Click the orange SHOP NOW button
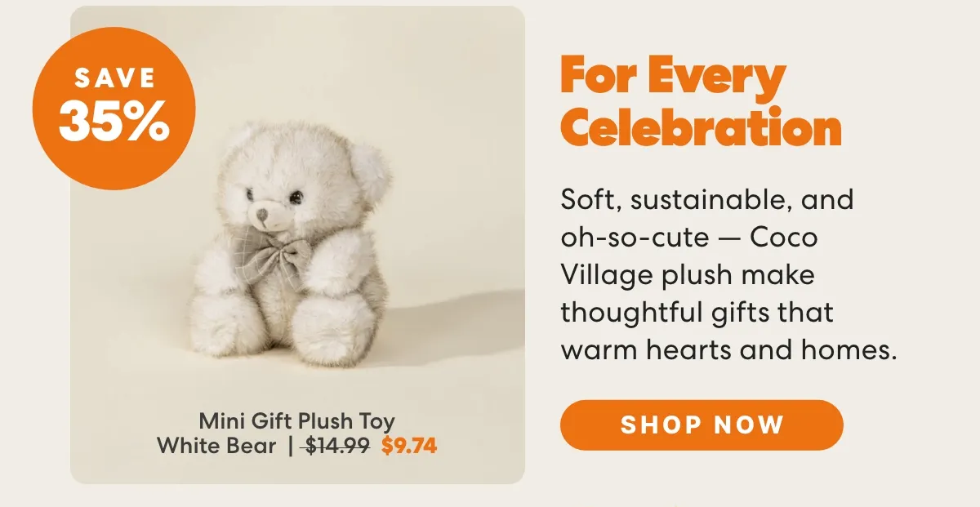This screenshot has width=980, height=507. pyautogui.click(x=702, y=425)
